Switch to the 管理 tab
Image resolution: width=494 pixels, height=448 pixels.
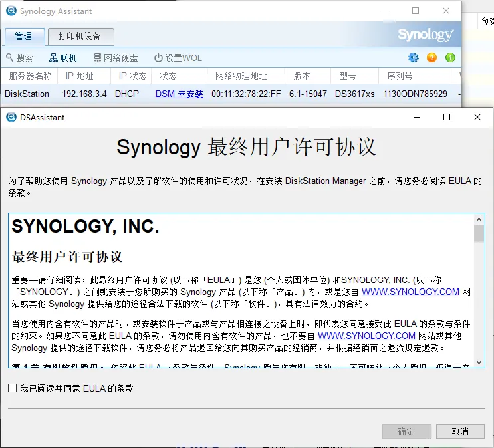pos(25,37)
